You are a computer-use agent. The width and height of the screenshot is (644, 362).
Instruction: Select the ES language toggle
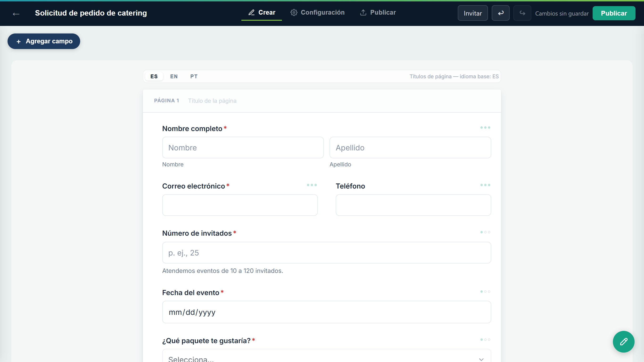point(154,76)
